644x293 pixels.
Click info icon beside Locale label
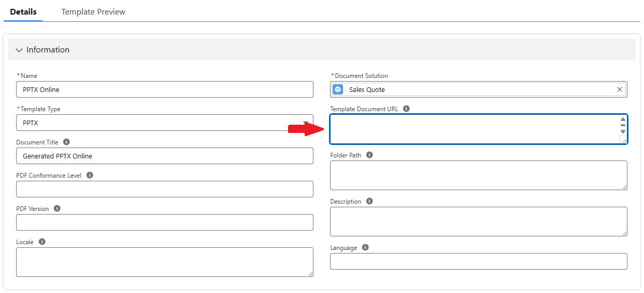click(42, 242)
